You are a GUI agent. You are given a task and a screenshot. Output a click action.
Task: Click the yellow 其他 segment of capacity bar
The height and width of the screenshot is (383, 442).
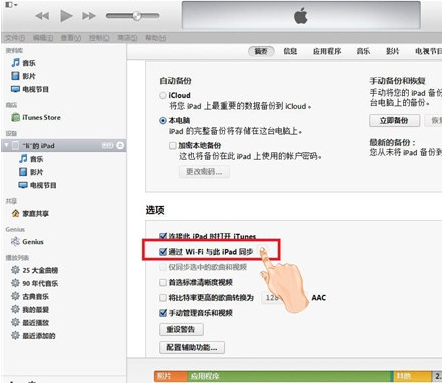coord(412,376)
